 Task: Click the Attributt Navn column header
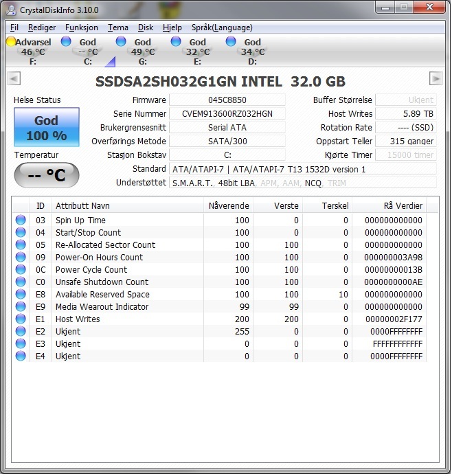[x=127, y=205]
